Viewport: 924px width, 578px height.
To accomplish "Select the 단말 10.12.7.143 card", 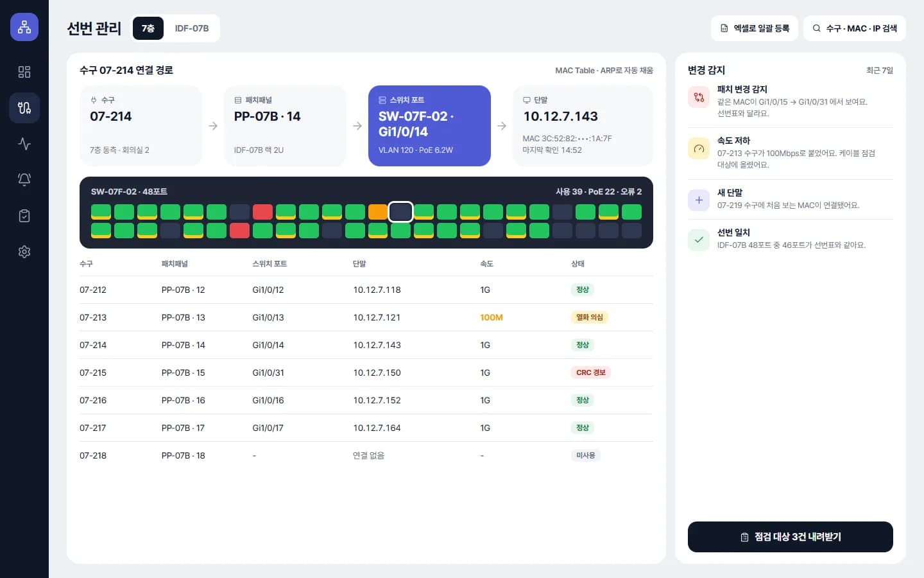I will (583, 126).
